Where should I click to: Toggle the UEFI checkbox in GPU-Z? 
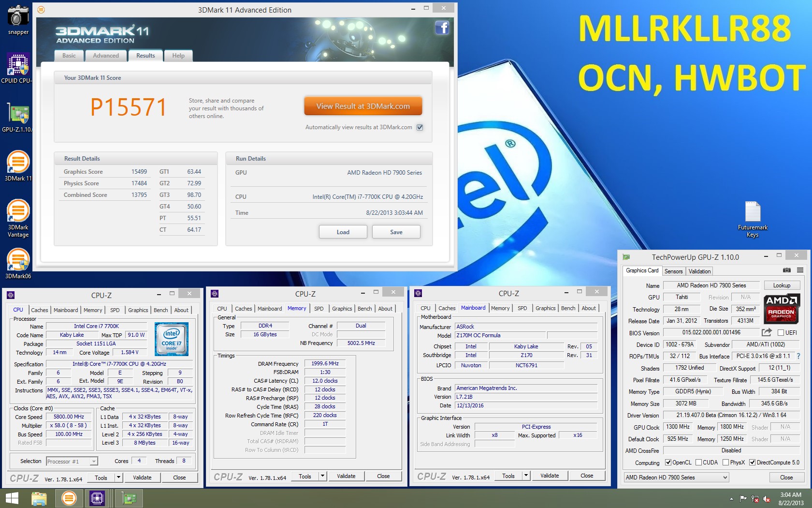tap(781, 332)
